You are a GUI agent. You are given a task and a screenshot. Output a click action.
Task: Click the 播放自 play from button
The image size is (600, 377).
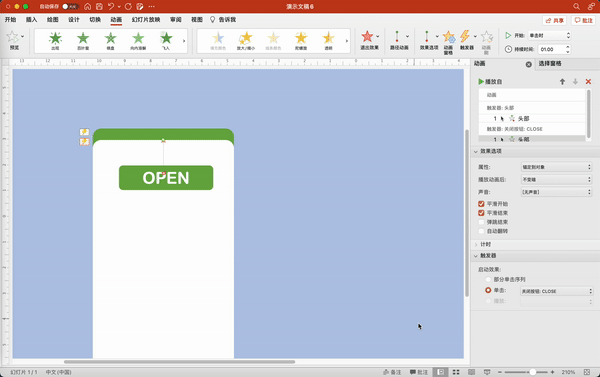click(490, 82)
